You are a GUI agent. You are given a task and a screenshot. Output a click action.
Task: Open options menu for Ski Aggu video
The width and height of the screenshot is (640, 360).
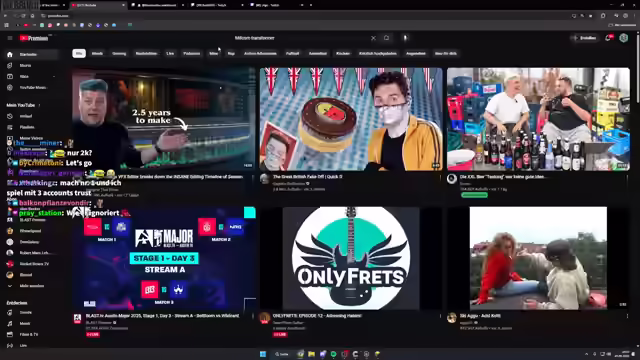[627, 316]
